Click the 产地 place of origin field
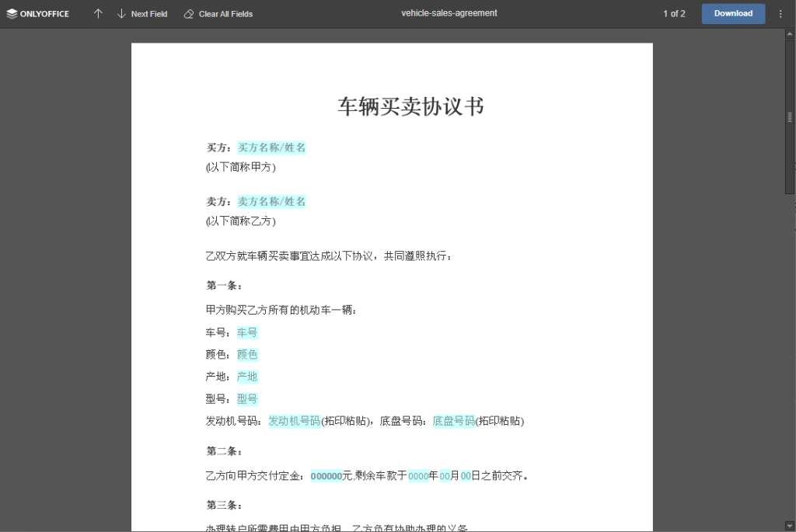The image size is (796, 532). pos(246,376)
